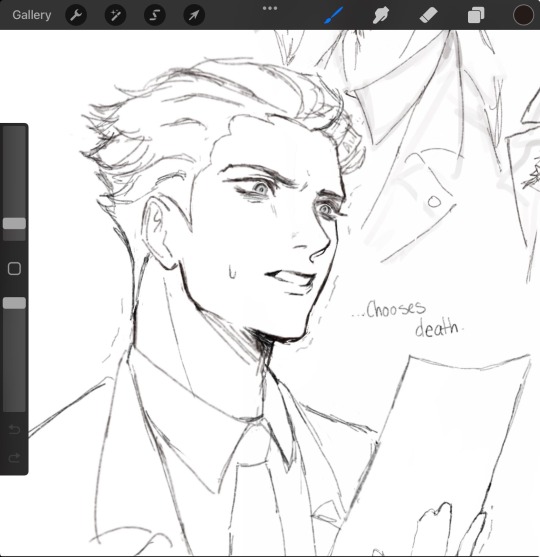
Task: Activate the Selection tool
Action: (155, 15)
